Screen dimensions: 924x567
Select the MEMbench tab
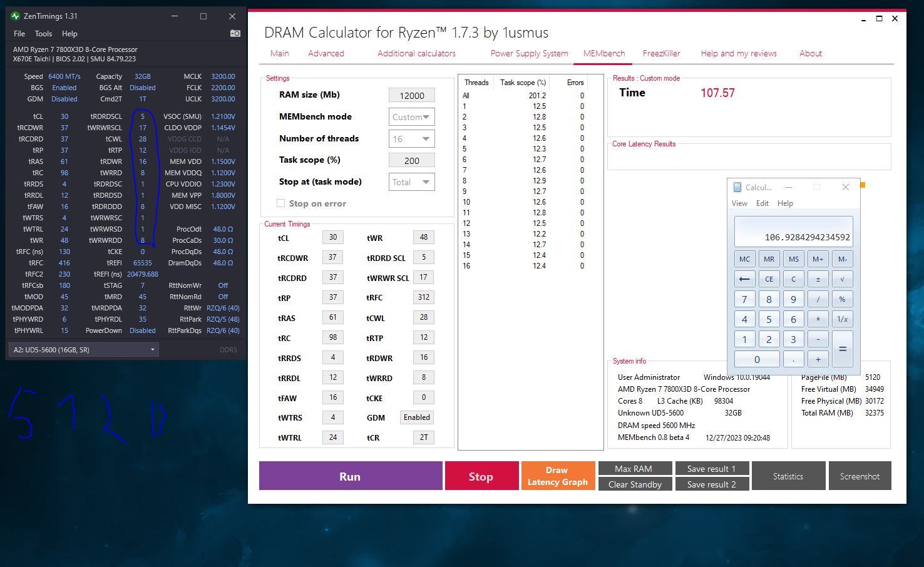(604, 53)
